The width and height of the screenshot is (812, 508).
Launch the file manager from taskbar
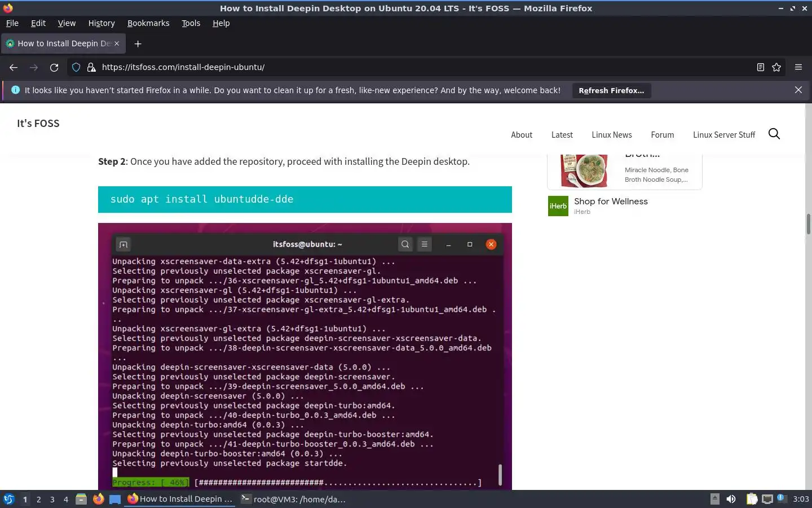click(81, 499)
